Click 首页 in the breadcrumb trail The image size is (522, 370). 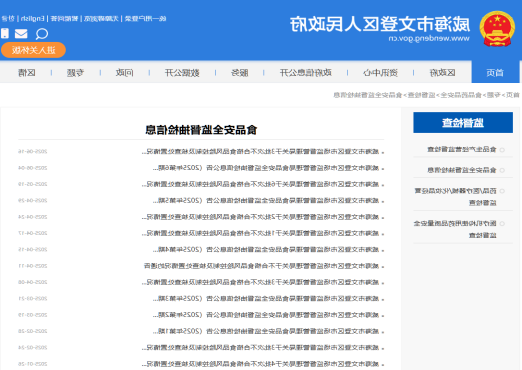pyautogui.click(x=513, y=95)
